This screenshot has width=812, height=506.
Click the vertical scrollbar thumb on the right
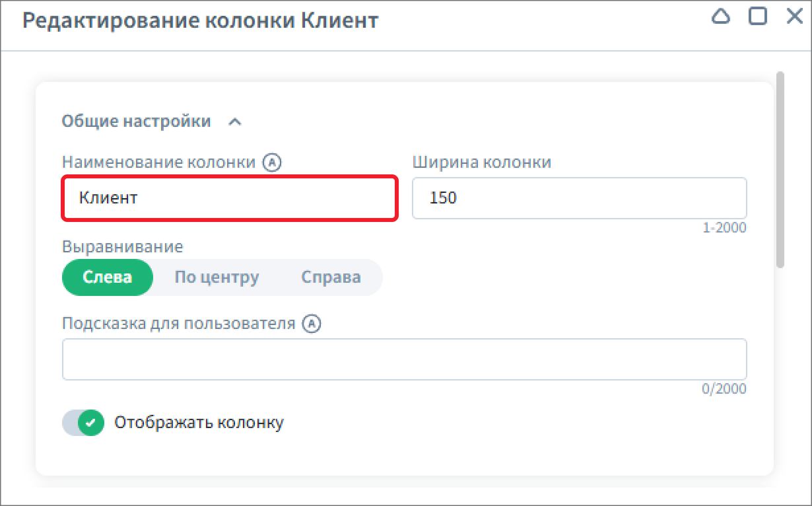(780, 169)
